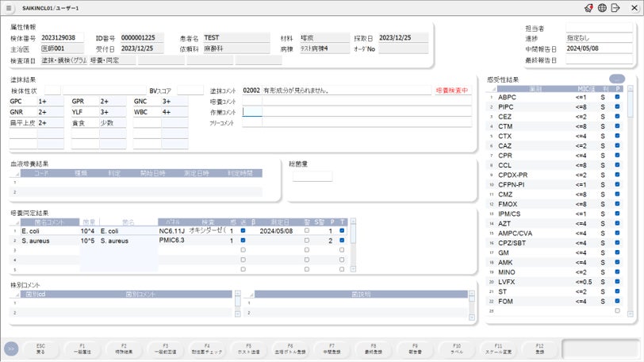The width and height of the screenshot is (644, 362).
Task: Uncheck the P checkbox for ABPC
Action: click(x=617, y=97)
